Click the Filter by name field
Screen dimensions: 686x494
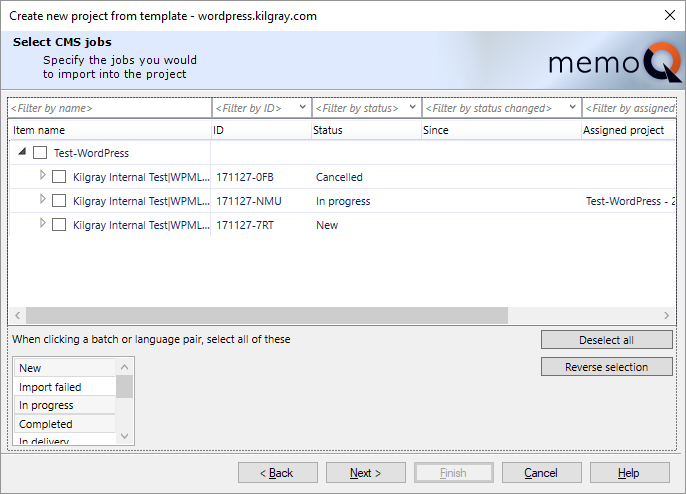(x=109, y=108)
